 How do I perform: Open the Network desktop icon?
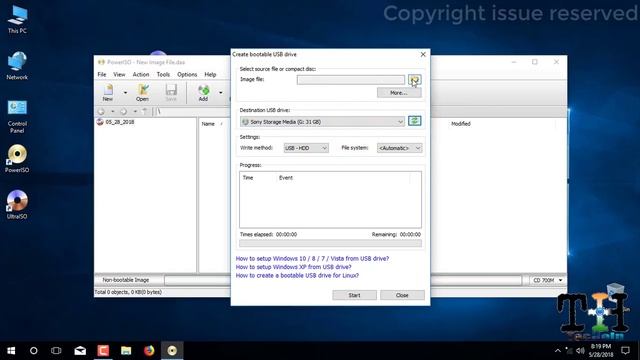(17, 66)
